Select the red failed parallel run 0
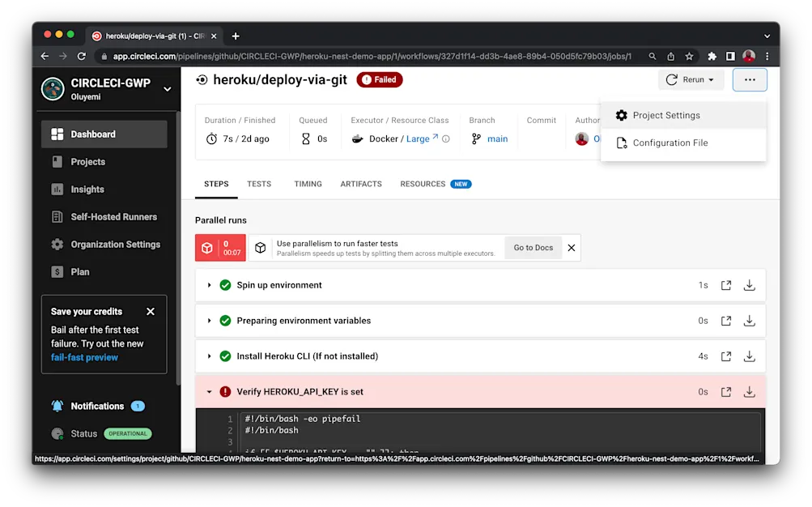This screenshot has width=812, height=507. point(220,248)
